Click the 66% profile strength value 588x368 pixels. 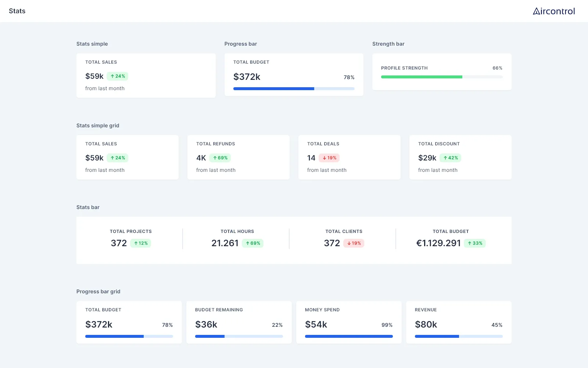click(498, 68)
